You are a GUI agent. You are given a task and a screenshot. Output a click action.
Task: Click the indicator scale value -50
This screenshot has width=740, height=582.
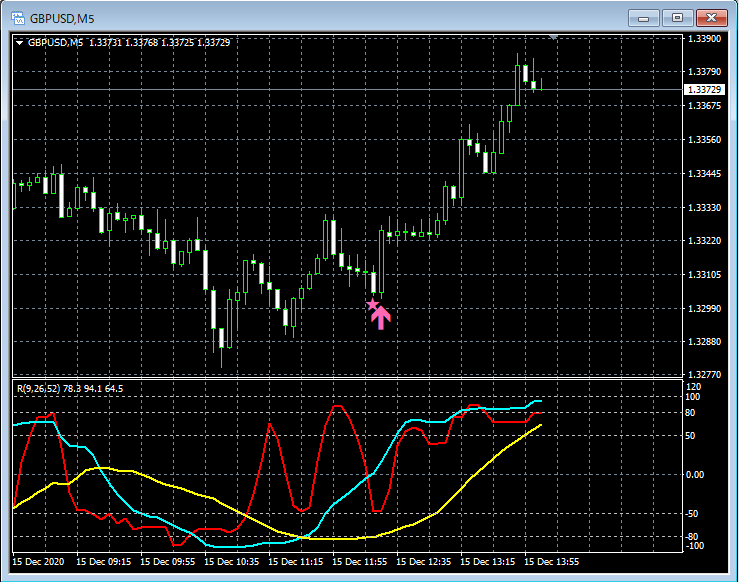tap(691, 514)
